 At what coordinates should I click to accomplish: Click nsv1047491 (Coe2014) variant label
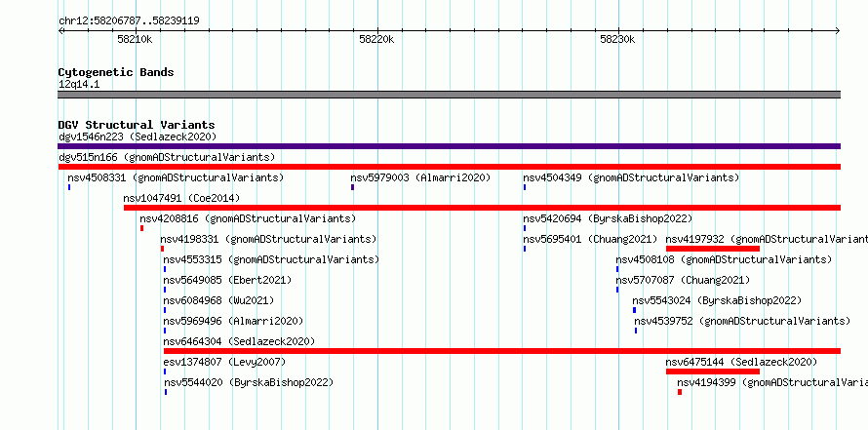181,198
